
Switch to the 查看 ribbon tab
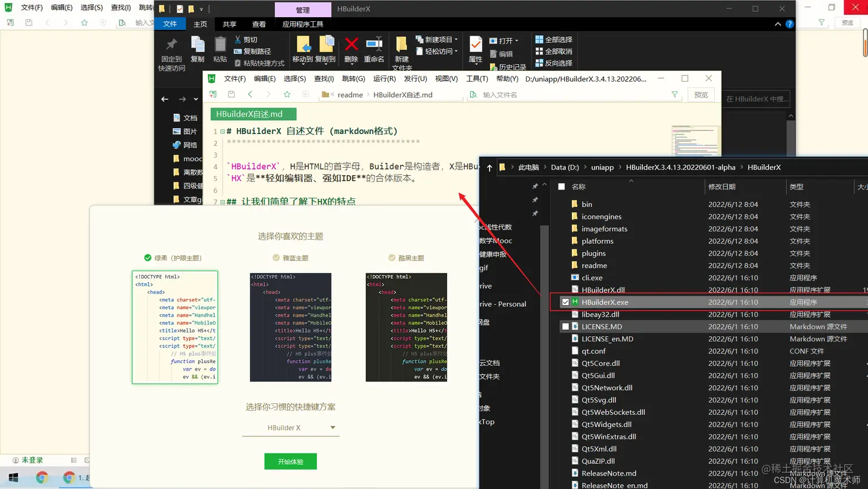(x=259, y=24)
